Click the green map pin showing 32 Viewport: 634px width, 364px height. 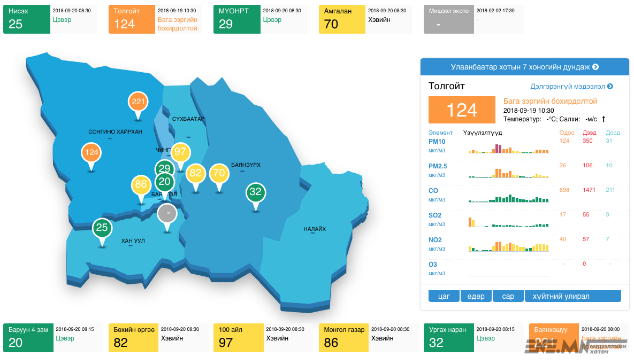click(x=256, y=192)
